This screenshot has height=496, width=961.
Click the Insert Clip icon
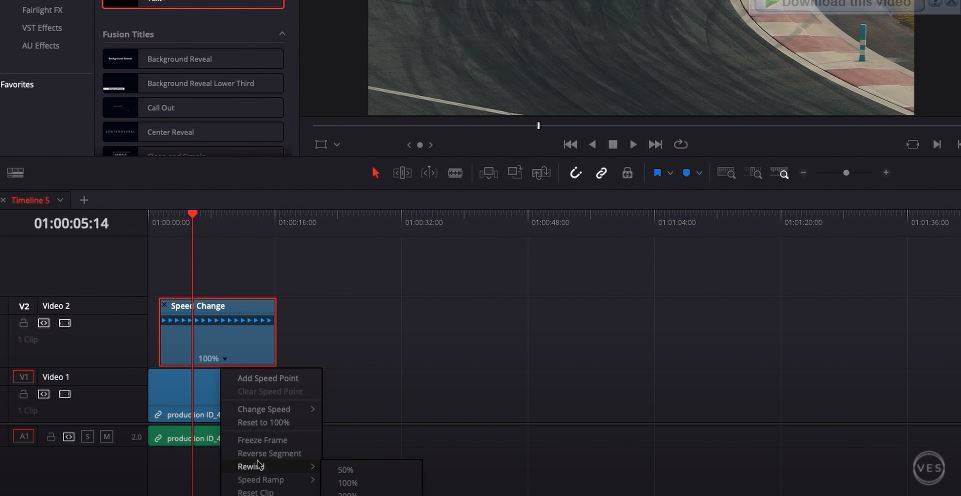click(488, 173)
